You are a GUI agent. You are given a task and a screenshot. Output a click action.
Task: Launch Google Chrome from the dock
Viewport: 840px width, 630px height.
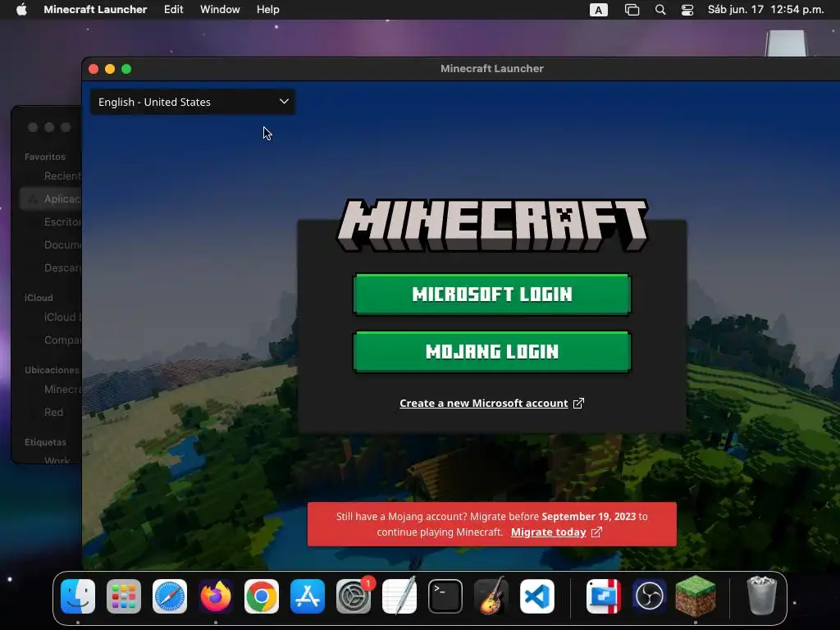click(262, 596)
